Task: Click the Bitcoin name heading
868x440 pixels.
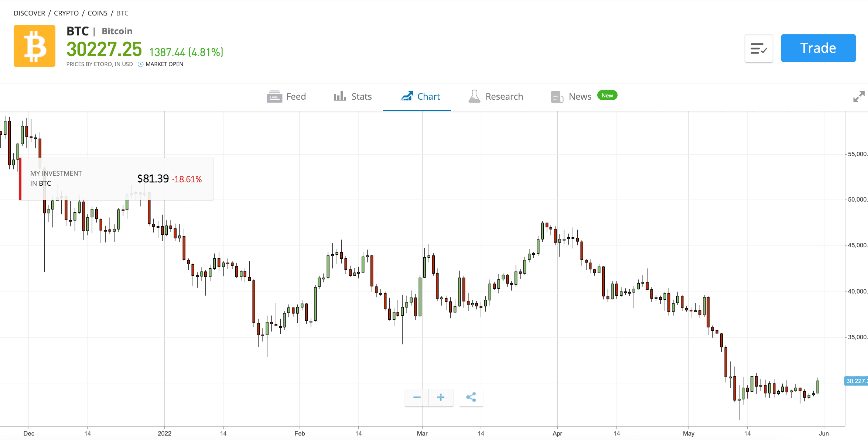Action: coord(117,31)
